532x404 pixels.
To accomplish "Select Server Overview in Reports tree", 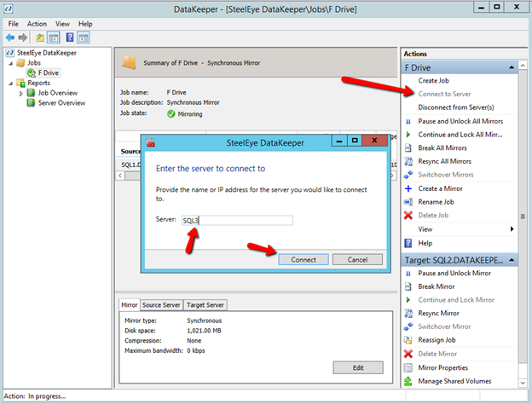I will (61, 102).
